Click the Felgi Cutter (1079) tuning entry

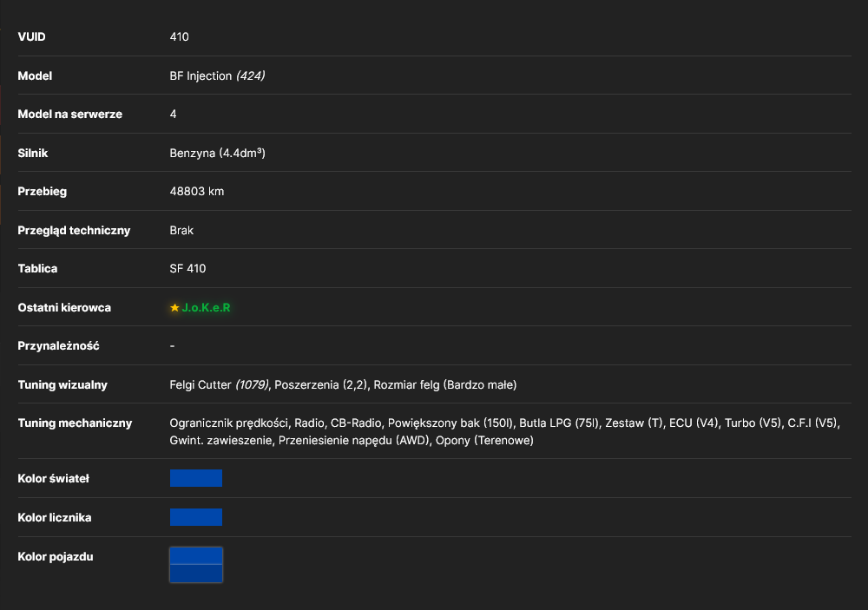pos(220,384)
